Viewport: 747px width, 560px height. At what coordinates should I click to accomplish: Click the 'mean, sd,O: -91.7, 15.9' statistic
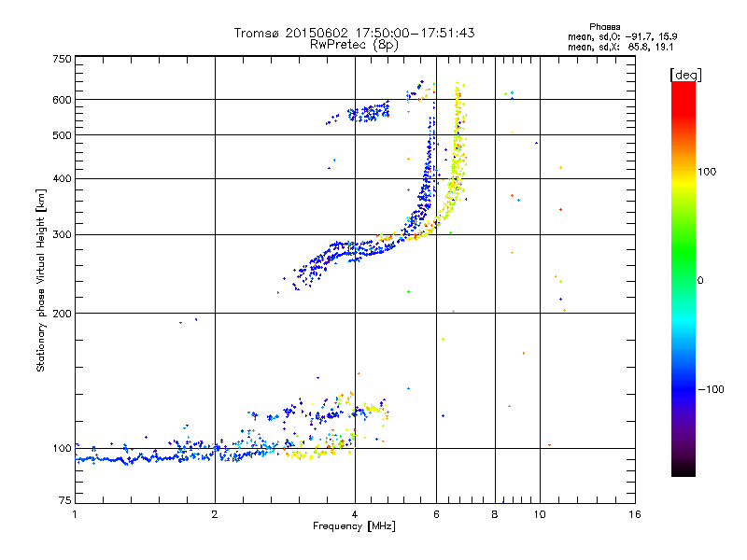(x=623, y=36)
